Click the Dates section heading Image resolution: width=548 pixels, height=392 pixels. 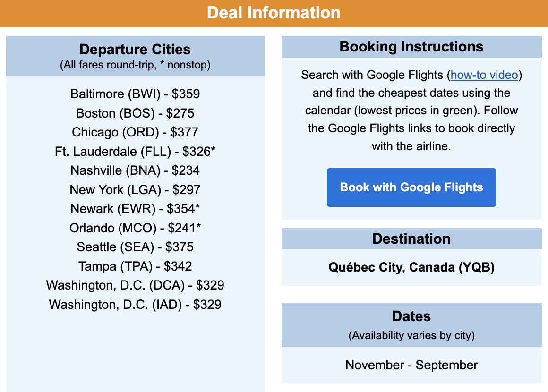coord(411,316)
